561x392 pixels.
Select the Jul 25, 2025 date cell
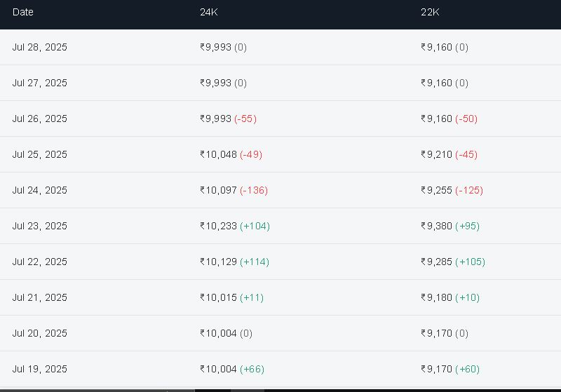coord(40,154)
